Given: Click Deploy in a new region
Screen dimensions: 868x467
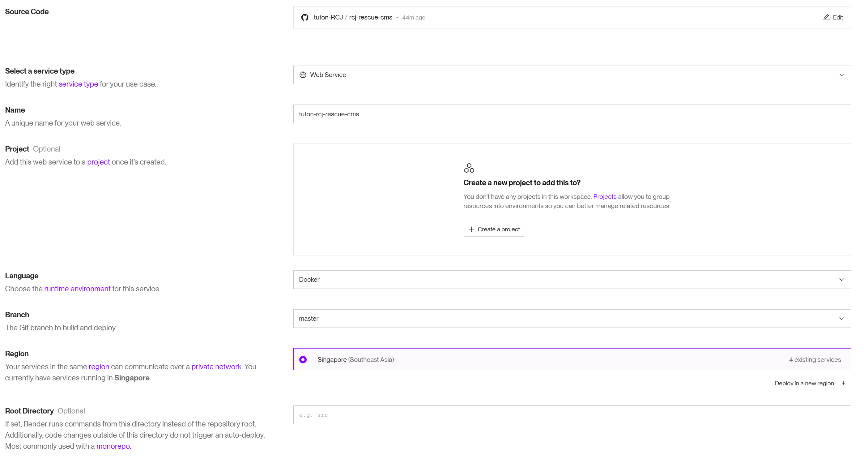Looking at the screenshot, I should click(804, 383).
